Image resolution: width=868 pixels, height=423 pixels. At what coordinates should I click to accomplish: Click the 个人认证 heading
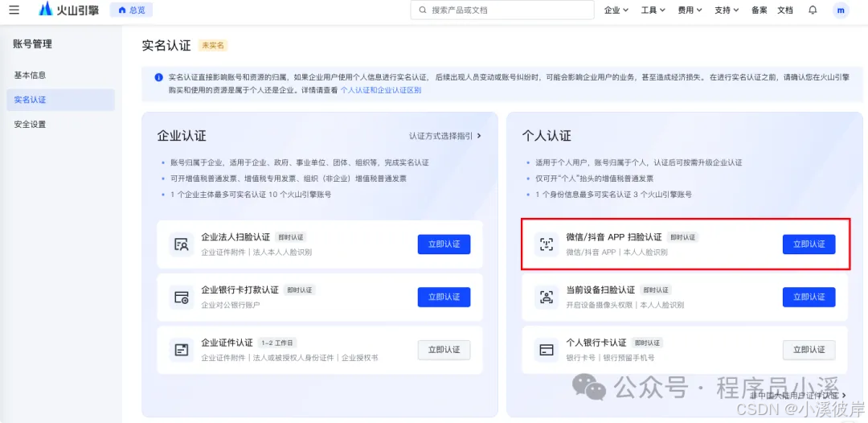(547, 136)
